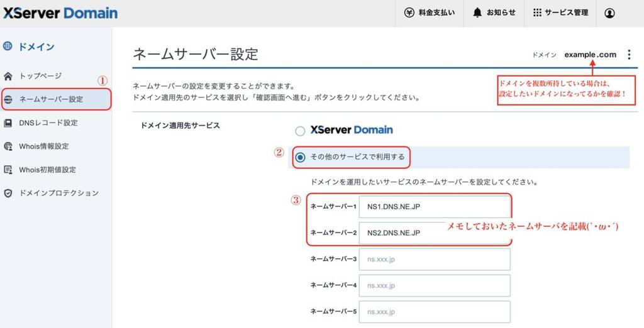
Task: Click the Whois情報設定 globe icon
Action: click(x=8, y=146)
